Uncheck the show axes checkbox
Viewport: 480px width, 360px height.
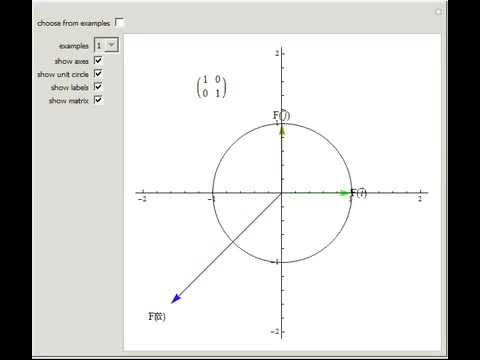(98, 60)
